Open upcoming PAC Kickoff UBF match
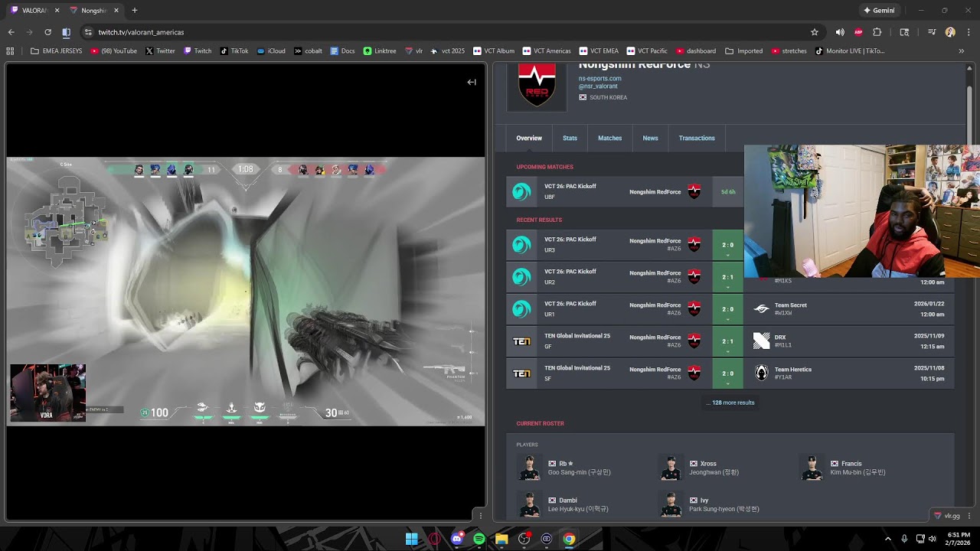Screen dimensions: 980x551 [x=625, y=191]
